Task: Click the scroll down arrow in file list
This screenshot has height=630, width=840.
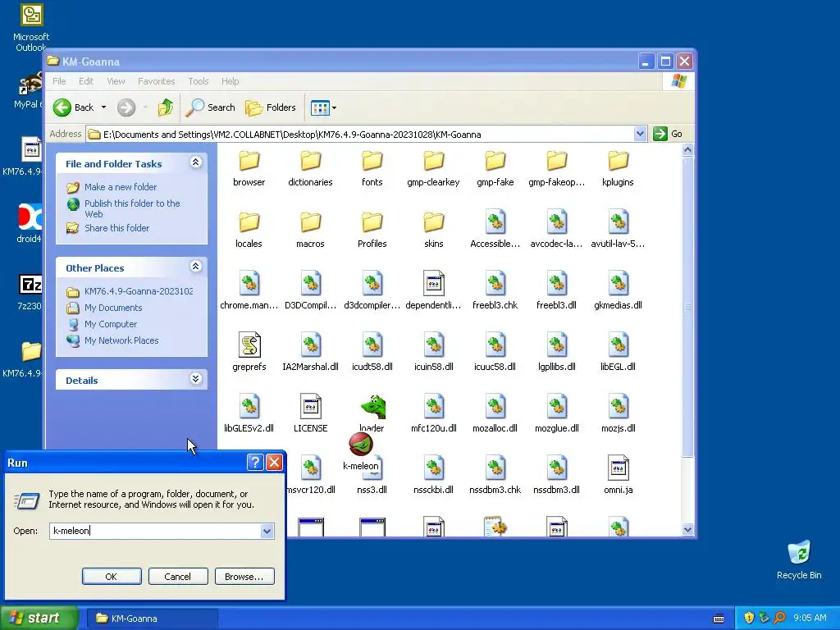Action: [x=688, y=530]
